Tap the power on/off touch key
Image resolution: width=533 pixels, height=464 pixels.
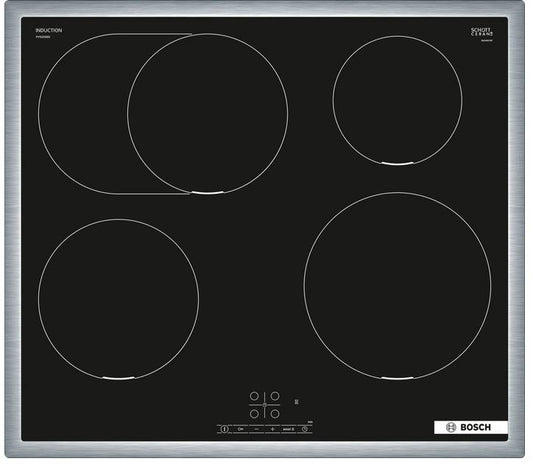[x=224, y=429]
